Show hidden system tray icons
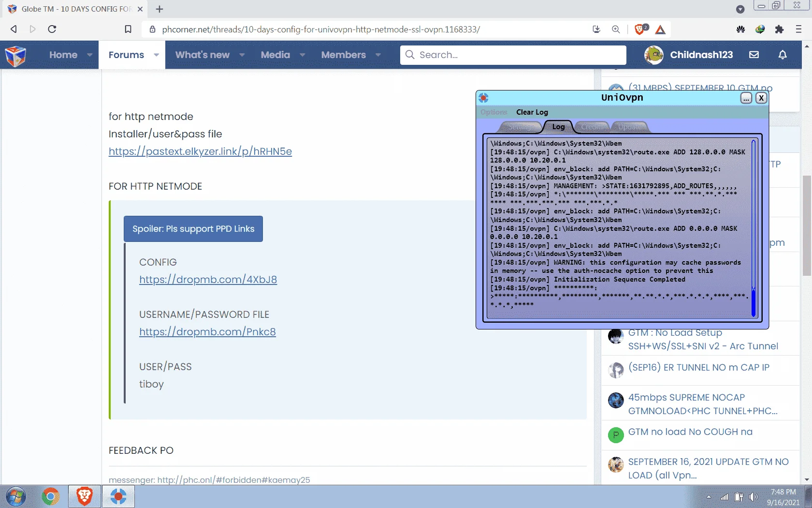 point(709,497)
